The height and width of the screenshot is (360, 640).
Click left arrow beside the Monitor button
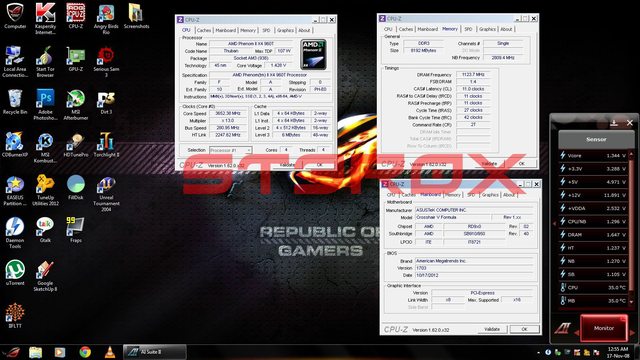coord(576,333)
